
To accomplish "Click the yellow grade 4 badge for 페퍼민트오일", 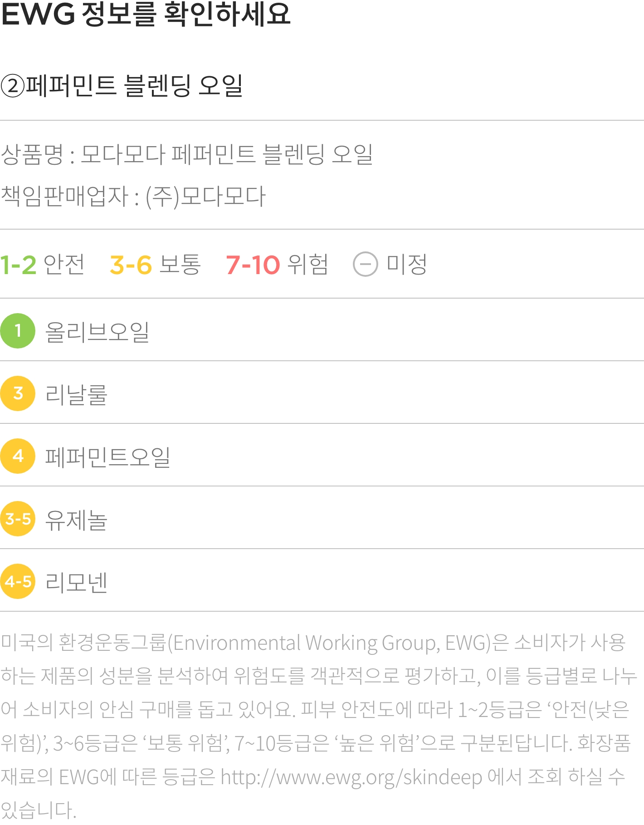I will [18, 456].
